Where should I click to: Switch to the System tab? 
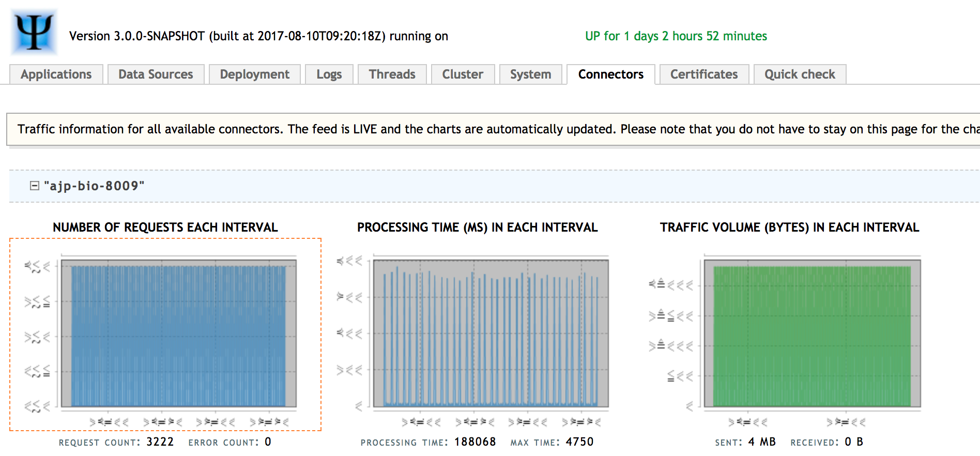pyautogui.click(x=530, y=74)
